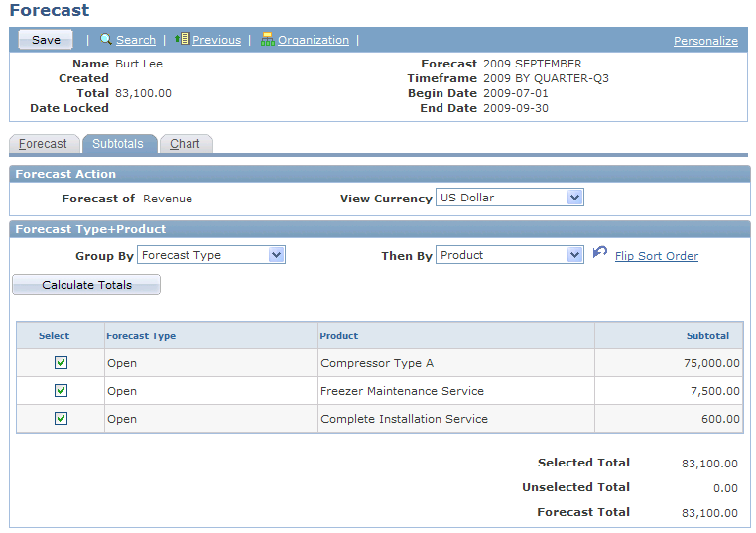756x533 pixels.
Task: Click the 7,500.00 subtotal value
Action: [x=715, y=391]
